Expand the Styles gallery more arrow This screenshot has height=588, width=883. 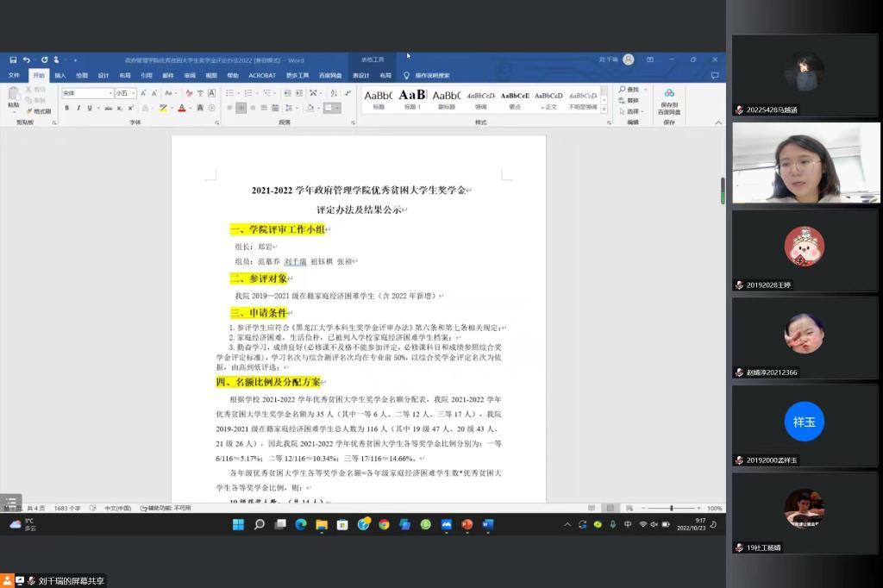point(604,109)
